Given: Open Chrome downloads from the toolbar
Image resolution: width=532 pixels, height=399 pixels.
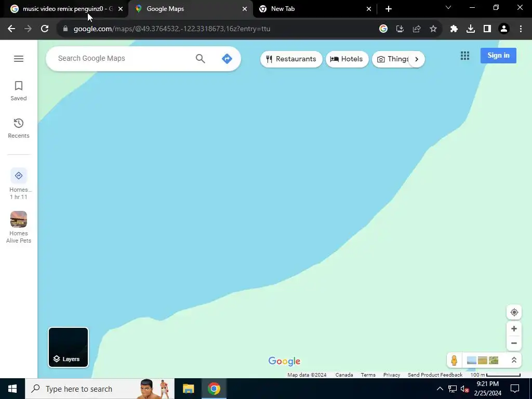Looking at the screenshot, I should click(471, 29).
